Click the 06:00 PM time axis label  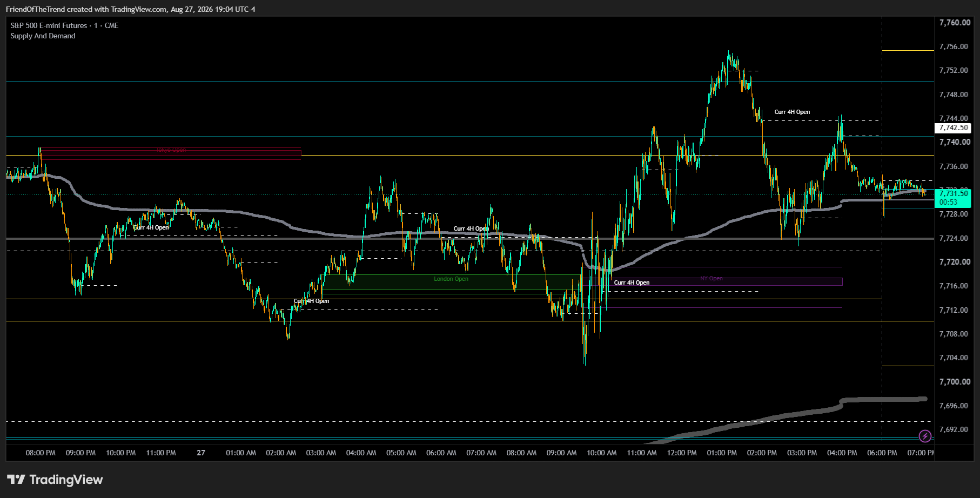tap(882, 453)
